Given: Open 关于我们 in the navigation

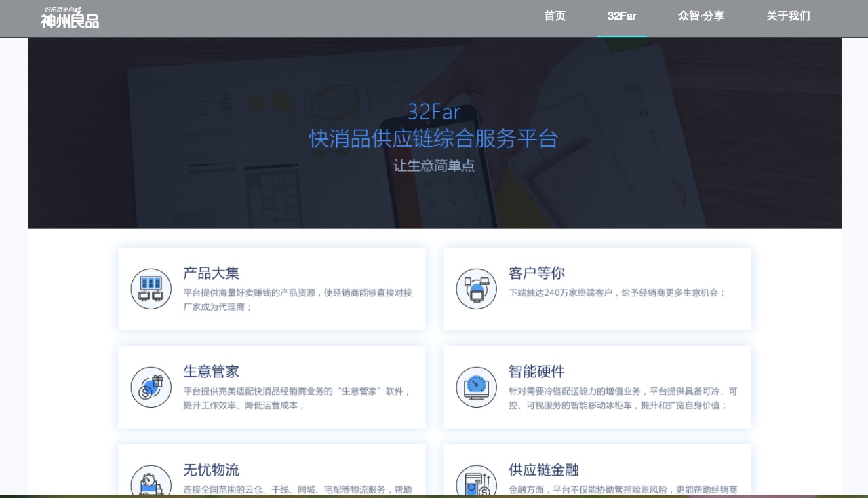Looking at the screenshot, I should click(788, 16).
